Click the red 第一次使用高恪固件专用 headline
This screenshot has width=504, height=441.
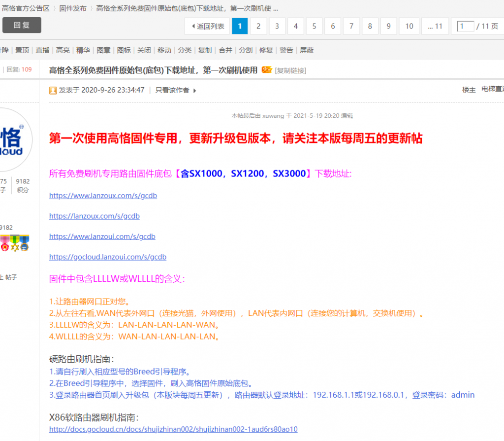236,138
